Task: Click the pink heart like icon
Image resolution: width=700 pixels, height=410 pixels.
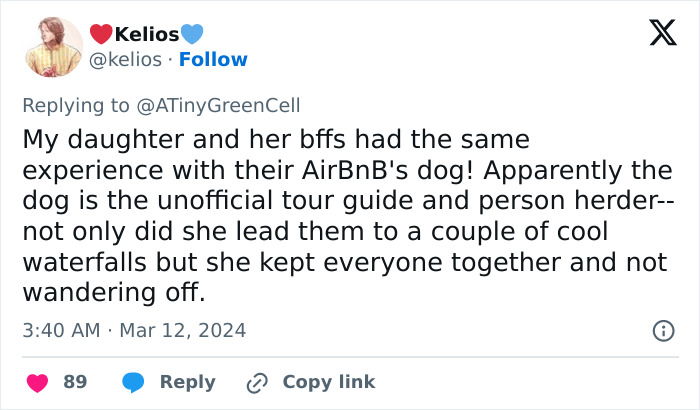Action: pyautogui.click(x=38, y=382)
